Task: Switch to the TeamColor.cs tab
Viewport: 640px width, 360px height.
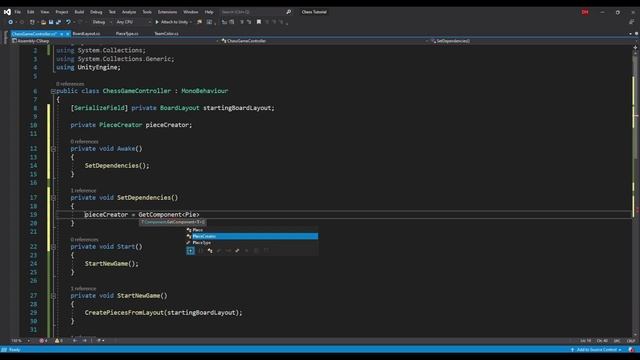Action: (x=166, y=34)
